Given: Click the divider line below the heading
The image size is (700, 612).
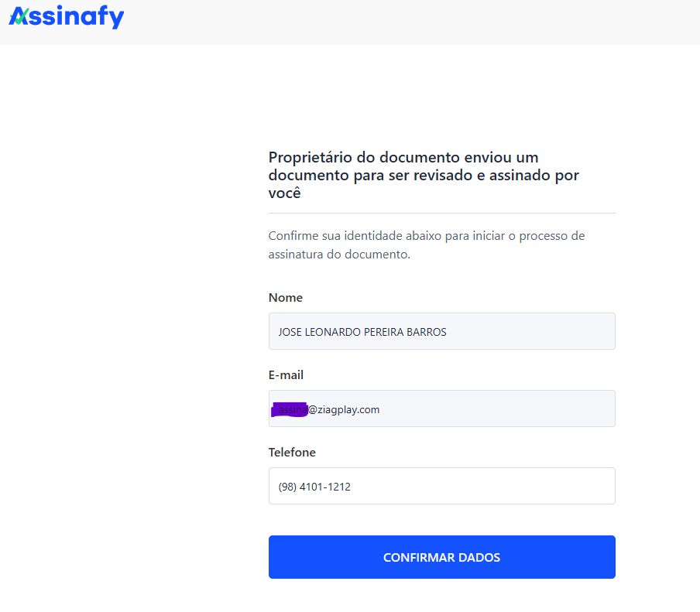Looking at the screenshot, I should (441, 213).
